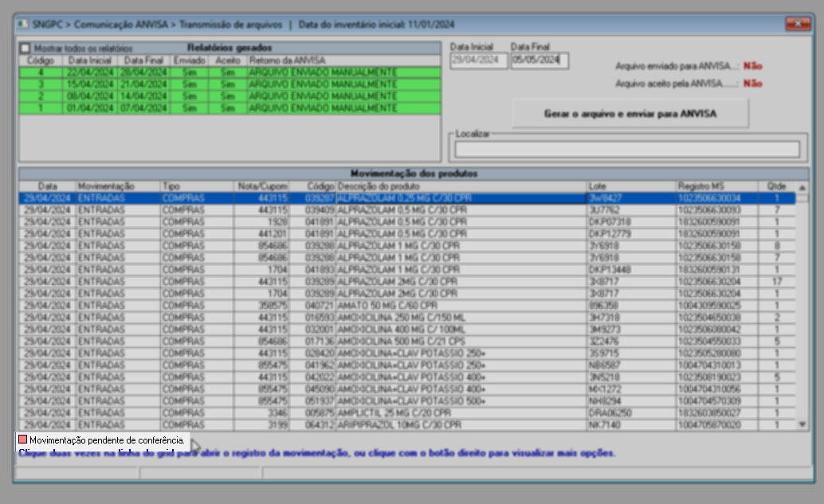This screenshot has width=824, height=504.
Task: Select ALPRAZOLAM 0.5 MG row with lote 3U7762
Action: [407, 210]
